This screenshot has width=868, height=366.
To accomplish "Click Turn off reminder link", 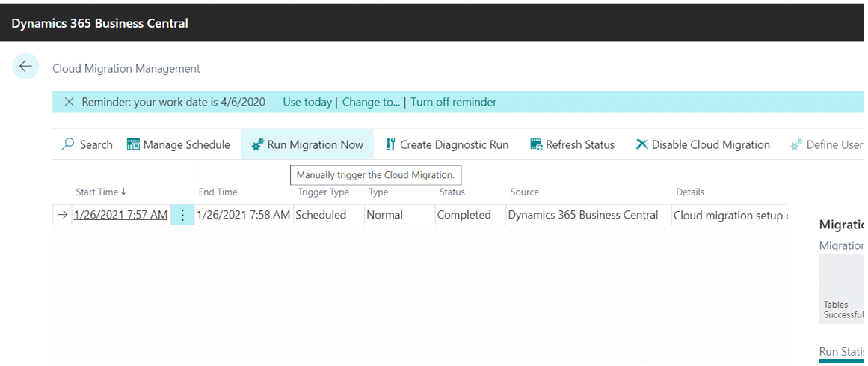I will tap(453, 102).
